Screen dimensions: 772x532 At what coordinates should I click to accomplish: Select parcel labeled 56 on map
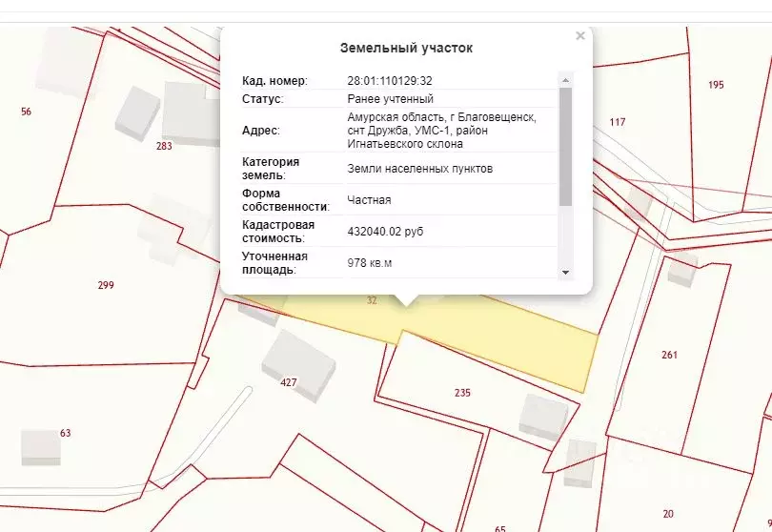pyautogui.click(x=26, y=112)
